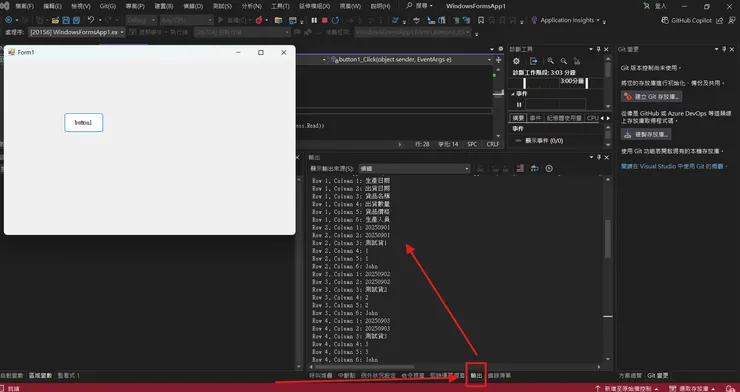Screen dimensions: 740x392
Task: Click the GitHub Copilot icon
Action: (664, 20)
